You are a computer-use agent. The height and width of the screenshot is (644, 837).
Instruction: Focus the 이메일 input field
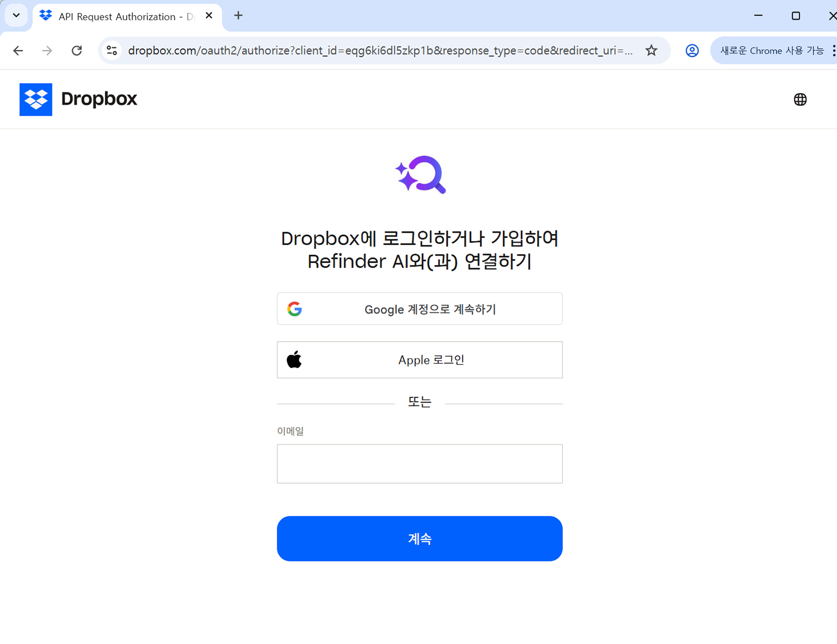[420, 464]
